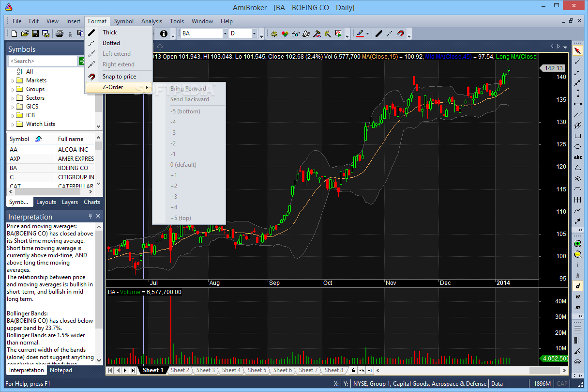Open the Charts tab

point(92,202)
